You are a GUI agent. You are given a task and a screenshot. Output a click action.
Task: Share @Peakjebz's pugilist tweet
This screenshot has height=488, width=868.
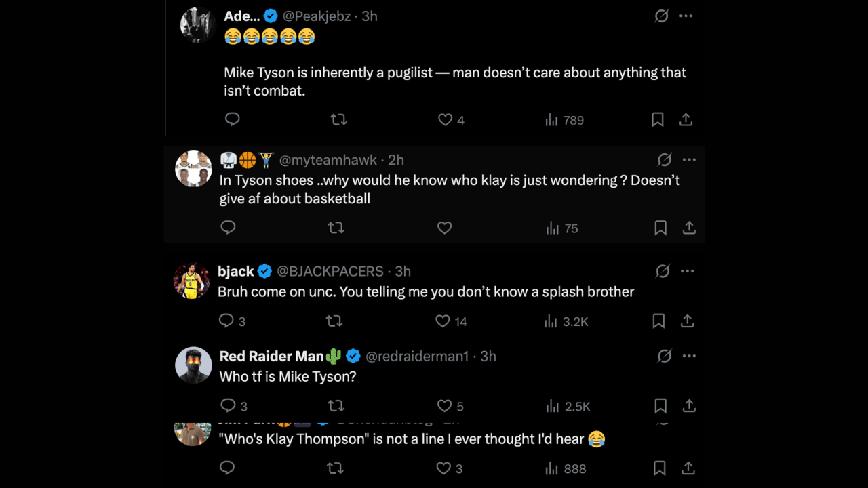tap(686, 119)
